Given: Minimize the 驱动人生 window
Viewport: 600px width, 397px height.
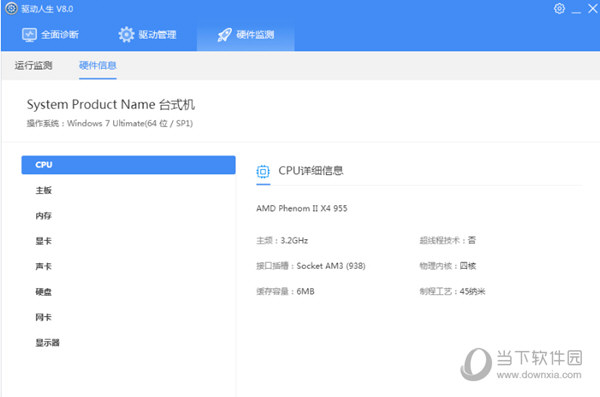Looking at the screenshot, I should pos(576,10).
